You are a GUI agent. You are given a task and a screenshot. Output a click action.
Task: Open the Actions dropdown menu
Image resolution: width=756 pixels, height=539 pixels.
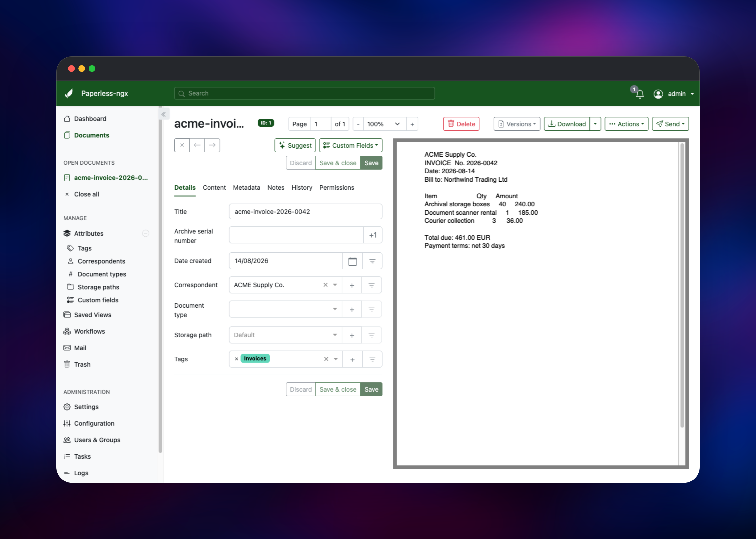(x=626, y=124)
